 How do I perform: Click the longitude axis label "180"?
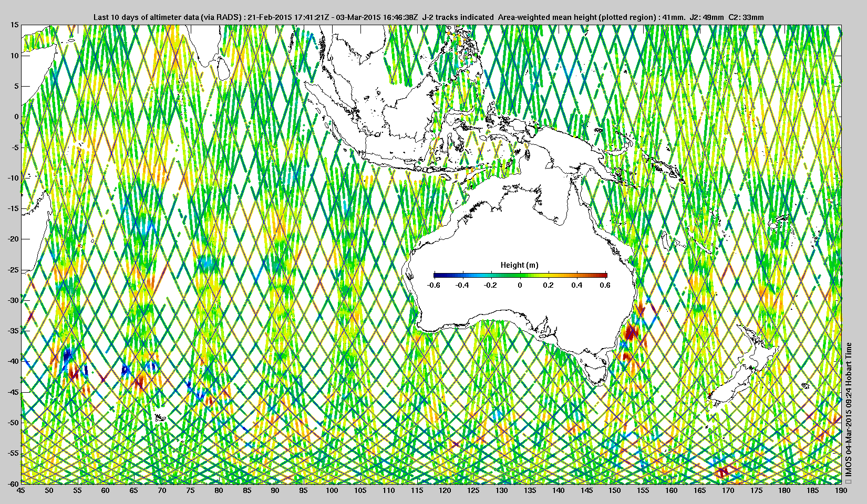tap(785, 490)
